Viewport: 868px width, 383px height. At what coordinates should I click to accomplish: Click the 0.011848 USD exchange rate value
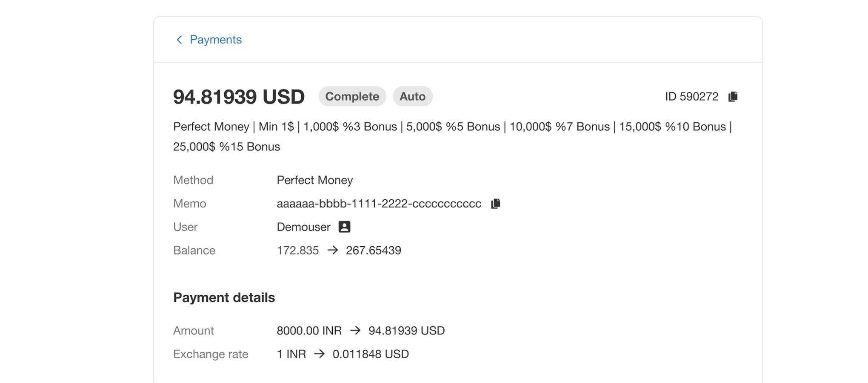(371, 354)
